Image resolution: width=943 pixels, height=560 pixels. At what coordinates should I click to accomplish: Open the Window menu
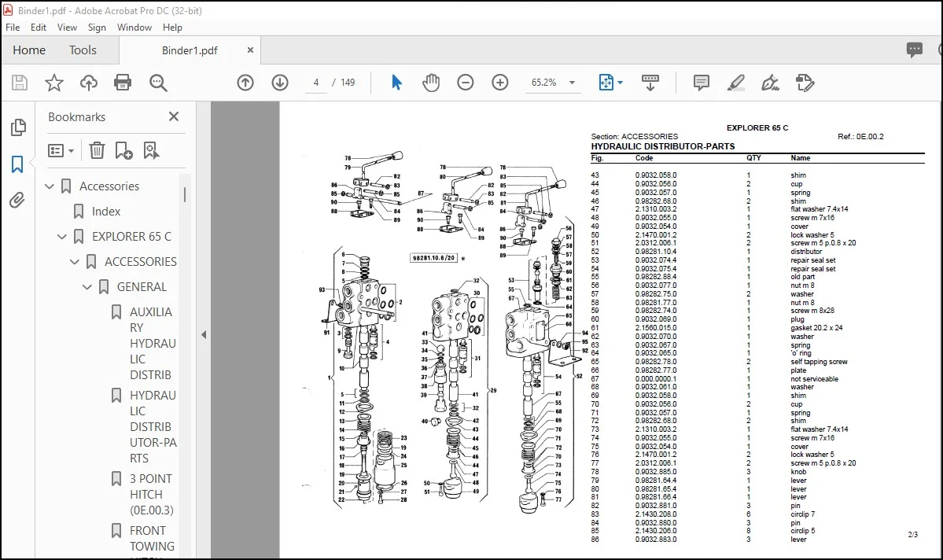pyautogui.click(x=134, y=28)
